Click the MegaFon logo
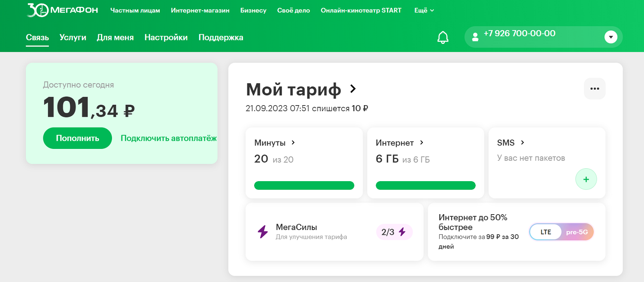Screen dimensions: 644x282 [62, 10]
